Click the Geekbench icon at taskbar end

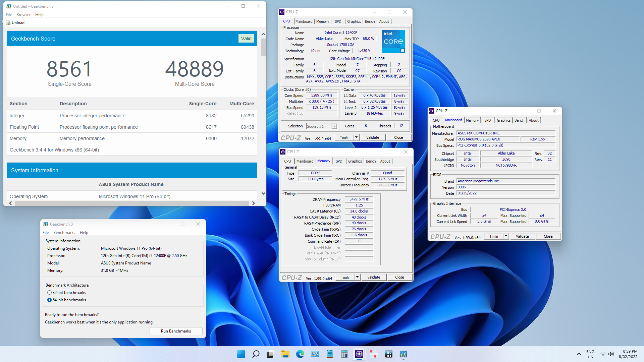(403, 354)
